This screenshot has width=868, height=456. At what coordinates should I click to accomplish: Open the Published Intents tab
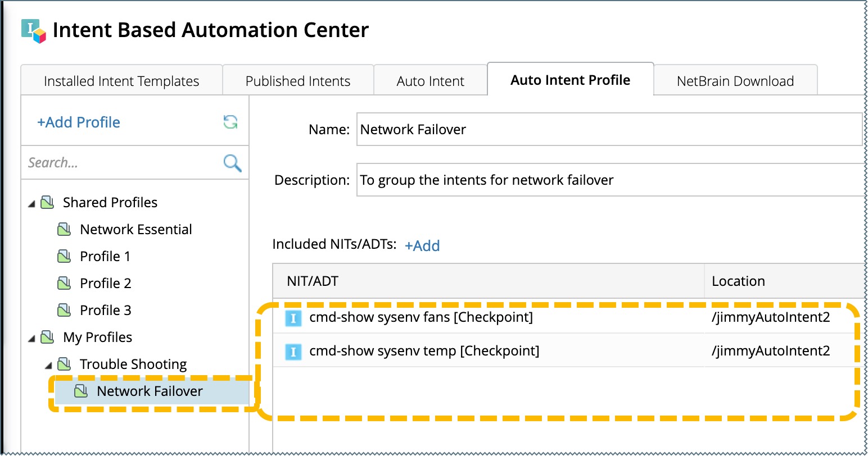click(x=298, y=81)
